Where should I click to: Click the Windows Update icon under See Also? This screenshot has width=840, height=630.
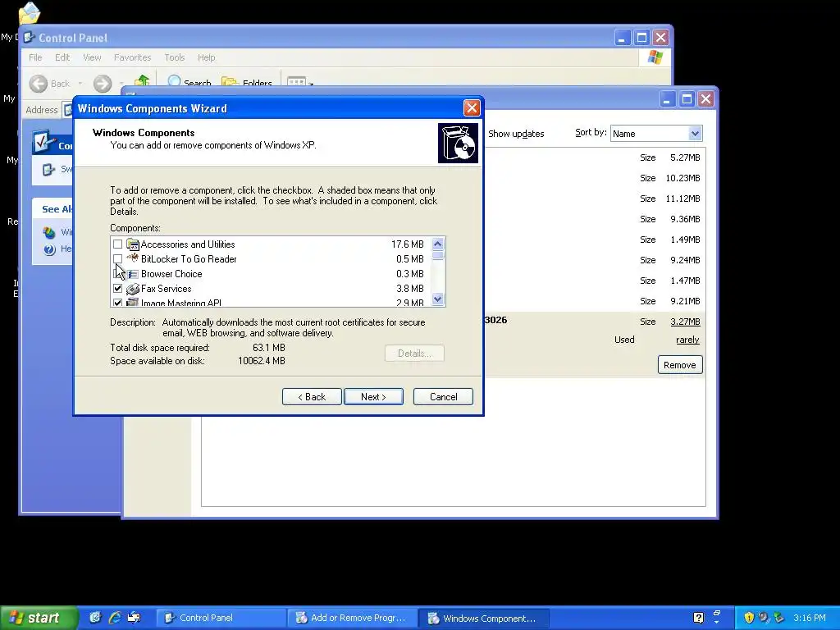[x=49, y=232]
